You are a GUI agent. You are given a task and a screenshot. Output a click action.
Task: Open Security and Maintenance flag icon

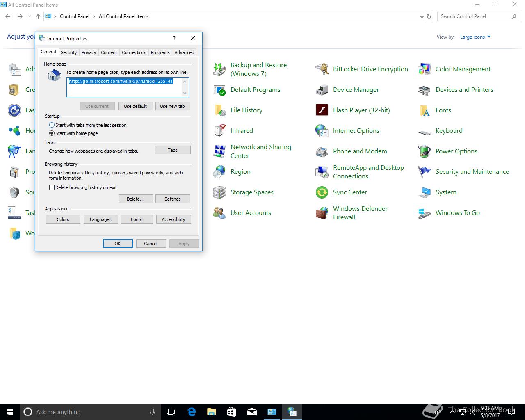[x=425, y=172]
